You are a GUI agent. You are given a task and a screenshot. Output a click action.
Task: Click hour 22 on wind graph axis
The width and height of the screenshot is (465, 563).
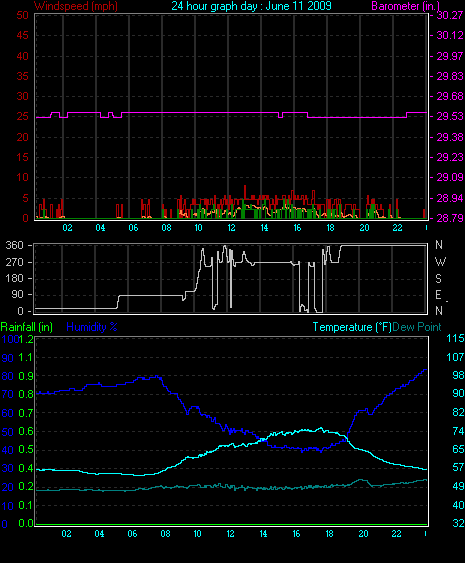[x=397, y=228]
